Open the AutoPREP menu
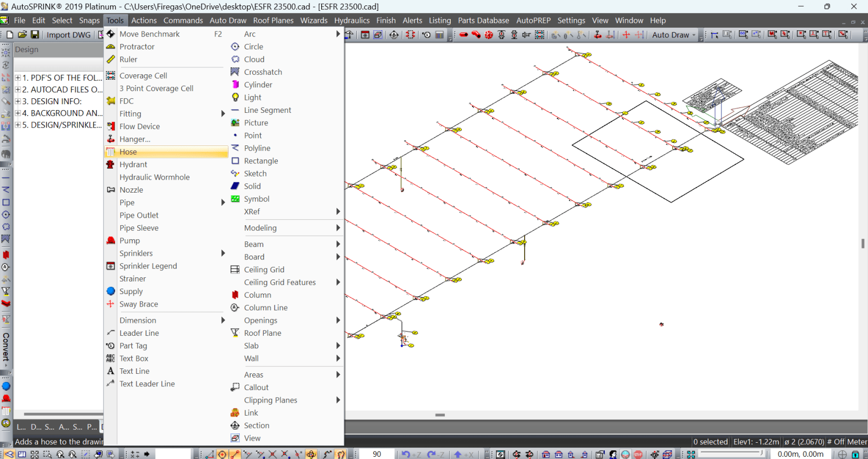The height and width of the screenshot is (459, 868). coord(533,21)
